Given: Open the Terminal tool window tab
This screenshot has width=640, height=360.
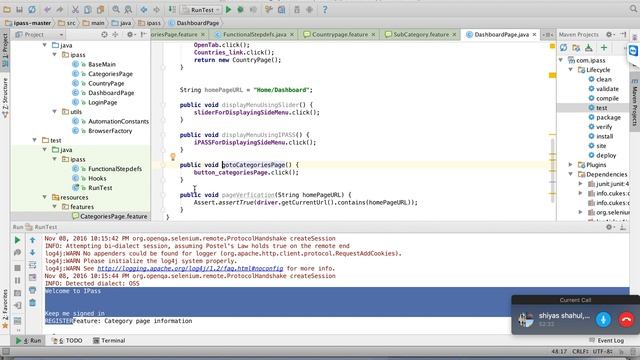Looking at the screenshot, I should [x=109, y=340].
